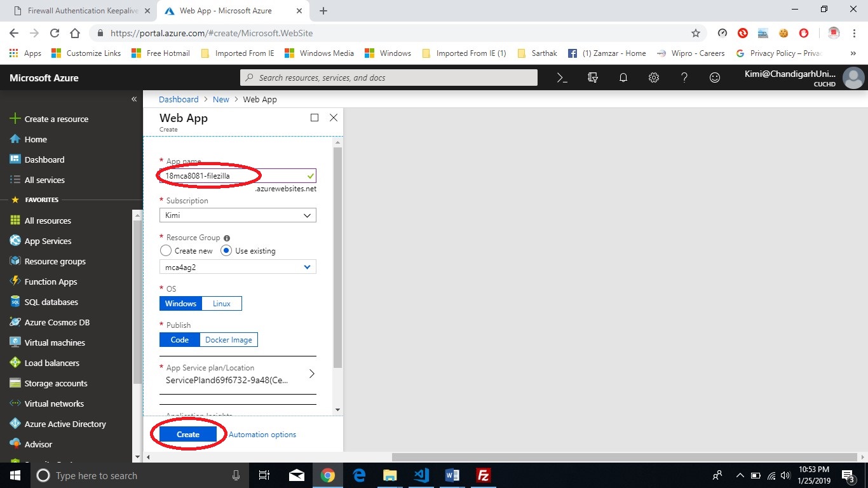Choose Windows as the OS
Viewport: 868px width, 488px height.
click(180, 304)
